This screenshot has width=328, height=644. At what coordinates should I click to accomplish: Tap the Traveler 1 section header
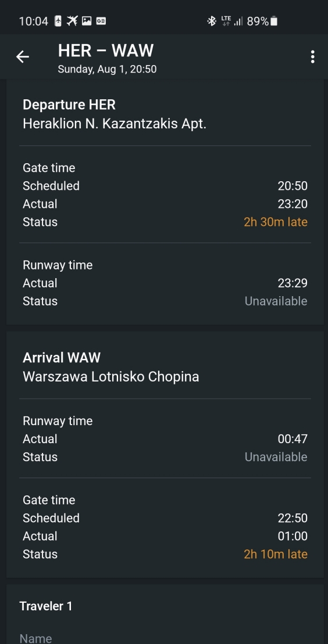click(x=46, y=606)
